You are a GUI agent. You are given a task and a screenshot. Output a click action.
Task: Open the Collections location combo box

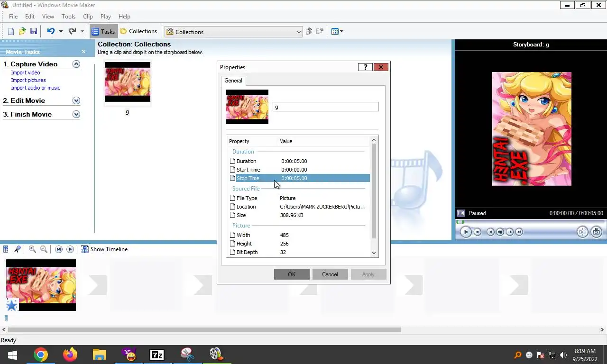tap(233, 32)
